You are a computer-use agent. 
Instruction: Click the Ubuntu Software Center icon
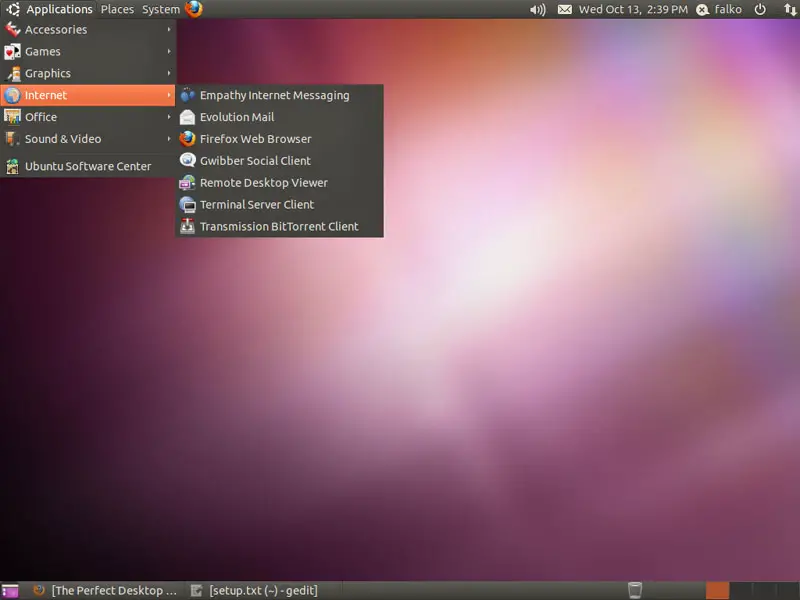click(12, 166)
